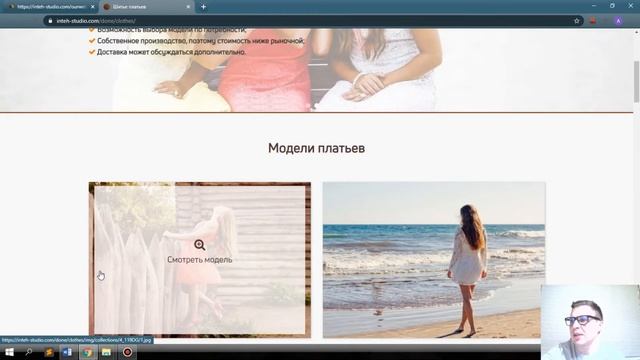Screen dimensions: 640x360
Task: Open File Explorer from the taskbar
Action: (x=107, y=352)
